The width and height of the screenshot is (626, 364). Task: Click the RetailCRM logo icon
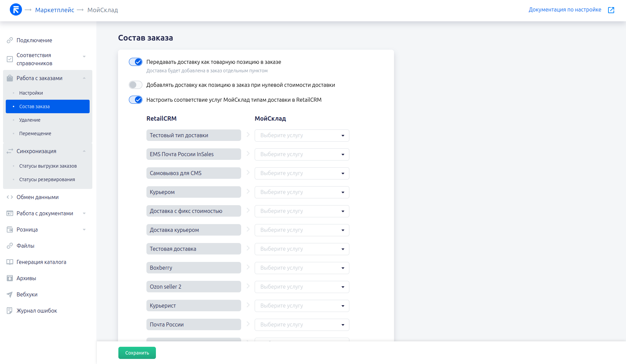tap(16, 9)
